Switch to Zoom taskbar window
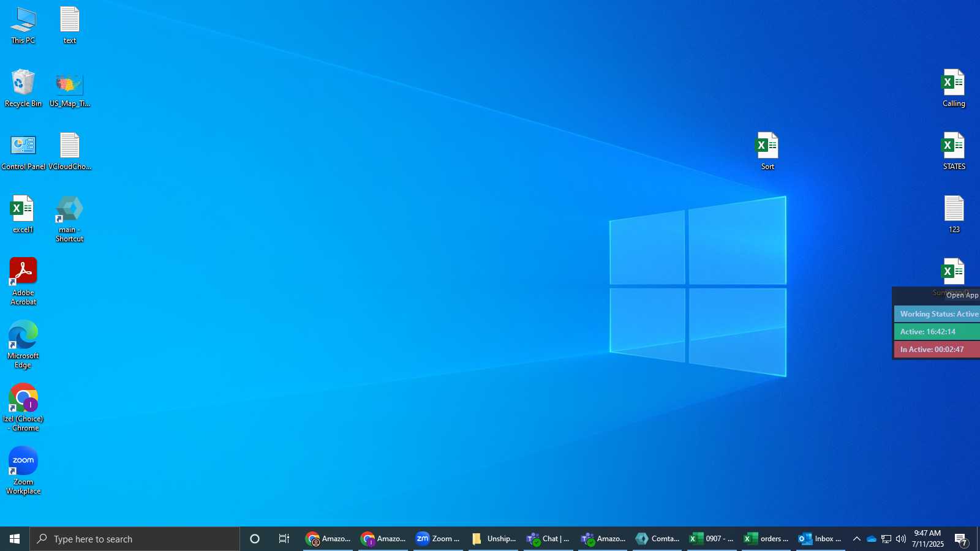This screenshot has width=980, height=551. pos(438,539)
